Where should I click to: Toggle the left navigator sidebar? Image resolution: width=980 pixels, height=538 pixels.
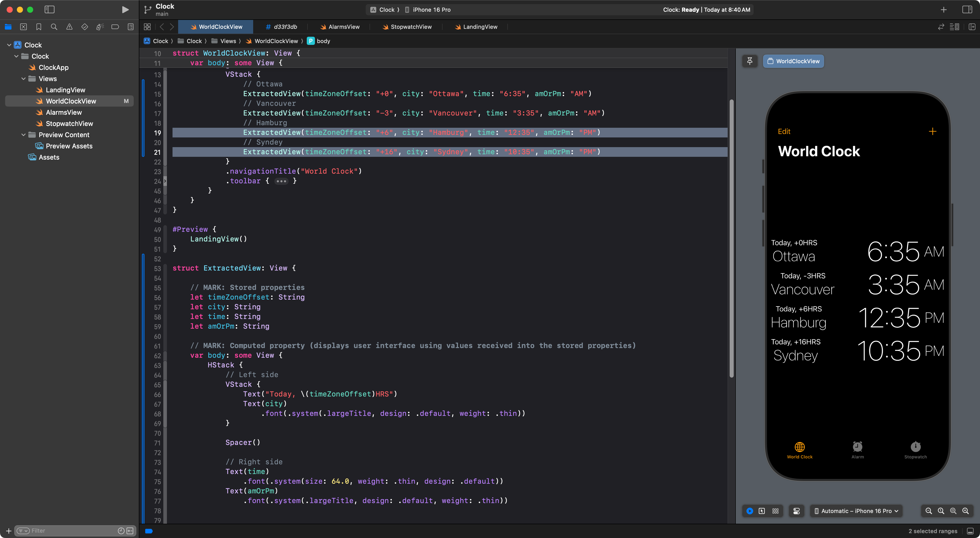pyautogui.click(x=50, y=9)
